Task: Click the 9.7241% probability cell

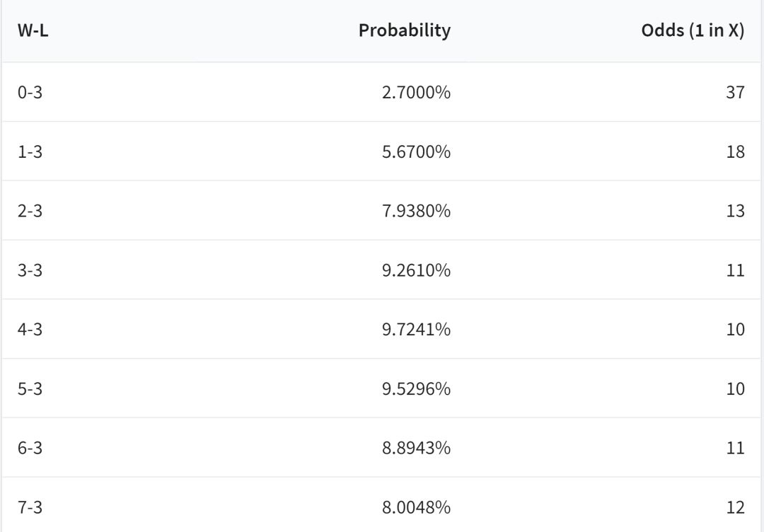Action: coord(416,330)
